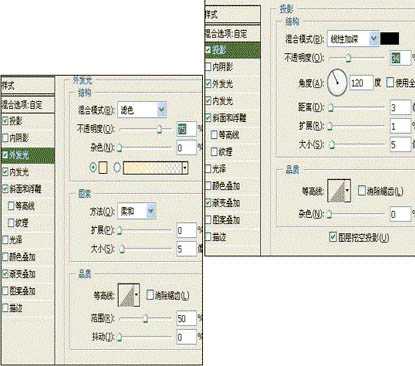Click 样式 header in Drop Shadow dialog

232,14
